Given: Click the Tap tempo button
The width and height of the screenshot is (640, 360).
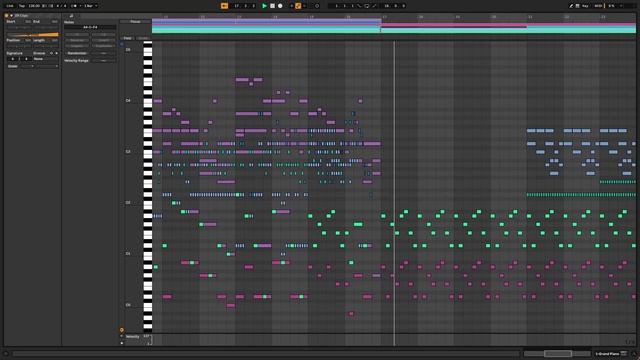Looking at the screenshot, I should click(22, 6).
